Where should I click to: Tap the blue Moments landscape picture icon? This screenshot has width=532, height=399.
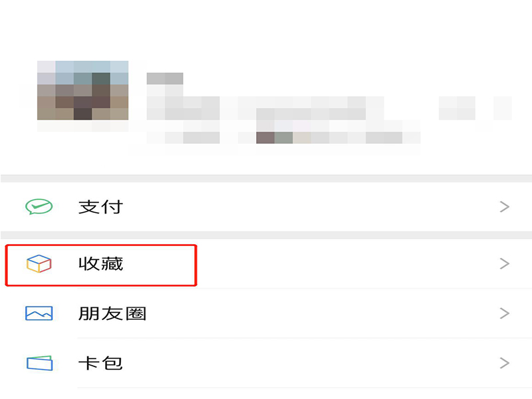[x=39, y=313]
